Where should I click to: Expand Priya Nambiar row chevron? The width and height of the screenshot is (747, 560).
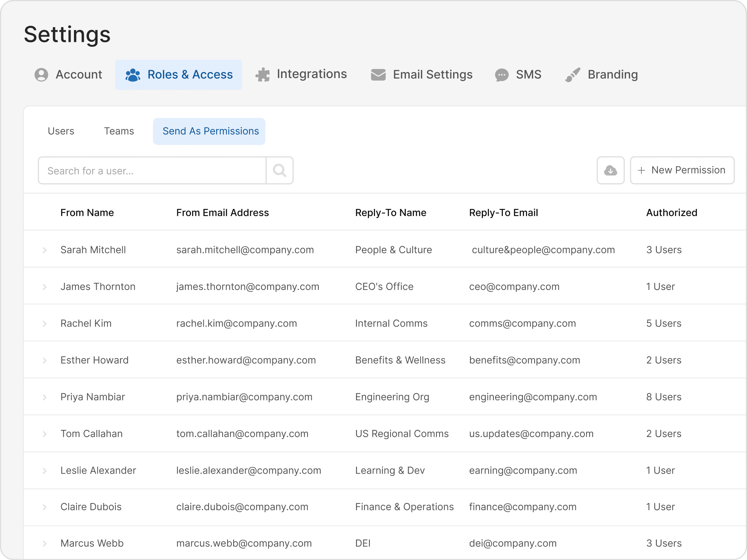pos(45,397)
